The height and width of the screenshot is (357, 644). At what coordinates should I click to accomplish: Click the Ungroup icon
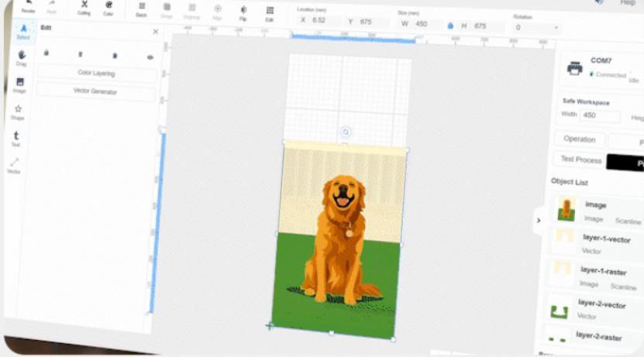[191, 8]
